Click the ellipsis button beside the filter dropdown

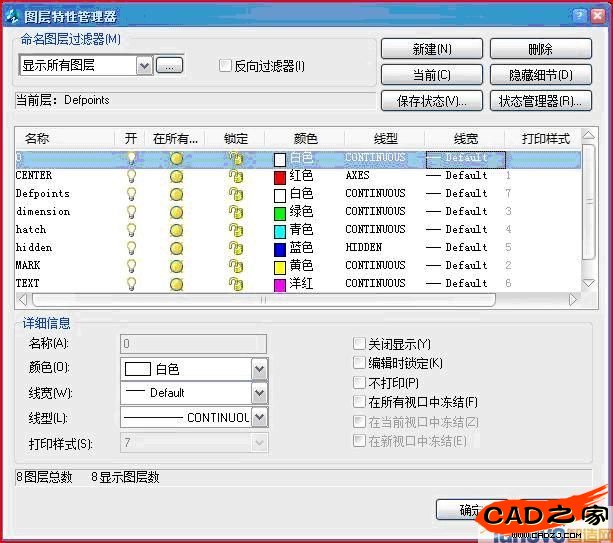(170, 66)
